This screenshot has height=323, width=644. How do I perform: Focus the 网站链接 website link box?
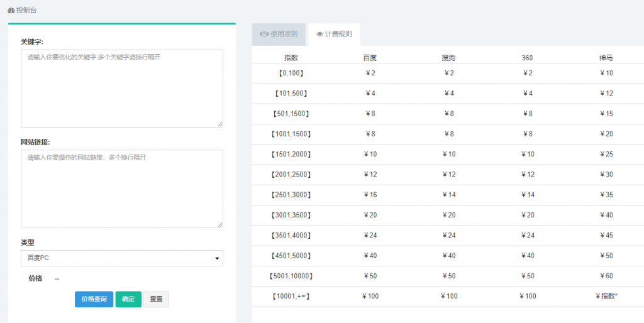(x=122, y=189)
